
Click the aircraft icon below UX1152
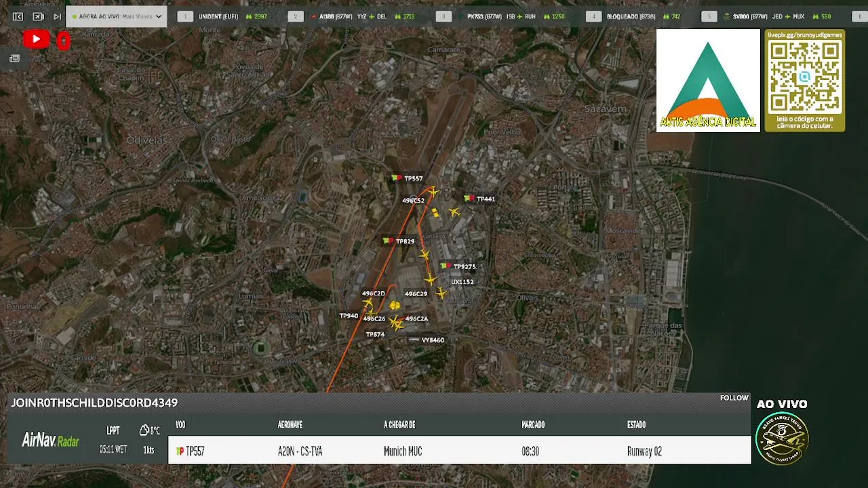tap(441, 293)
